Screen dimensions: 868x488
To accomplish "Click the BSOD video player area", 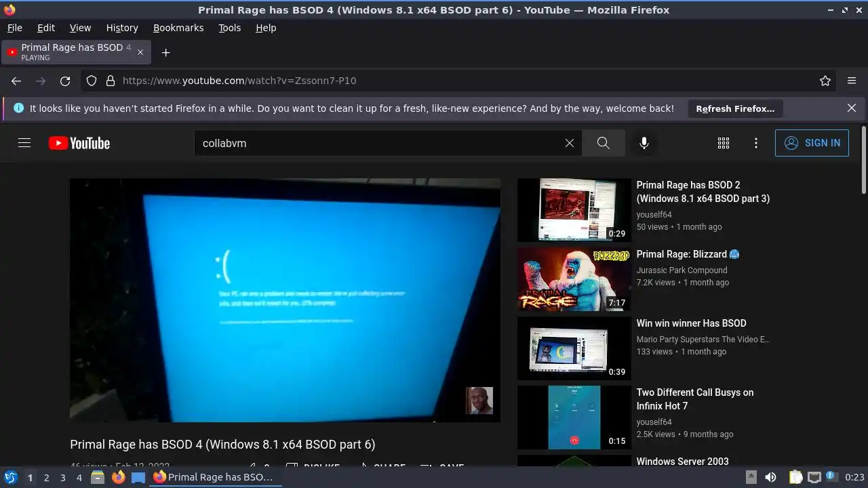I will [285, 300].
